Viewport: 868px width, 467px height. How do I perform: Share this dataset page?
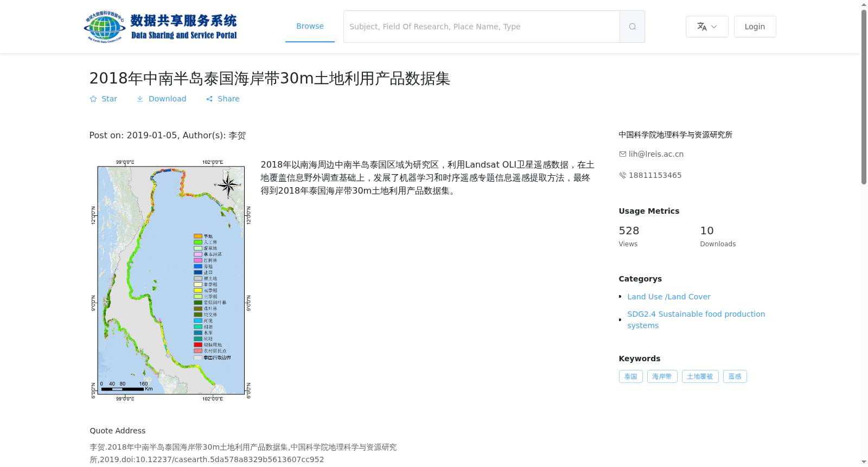[222, 99]
